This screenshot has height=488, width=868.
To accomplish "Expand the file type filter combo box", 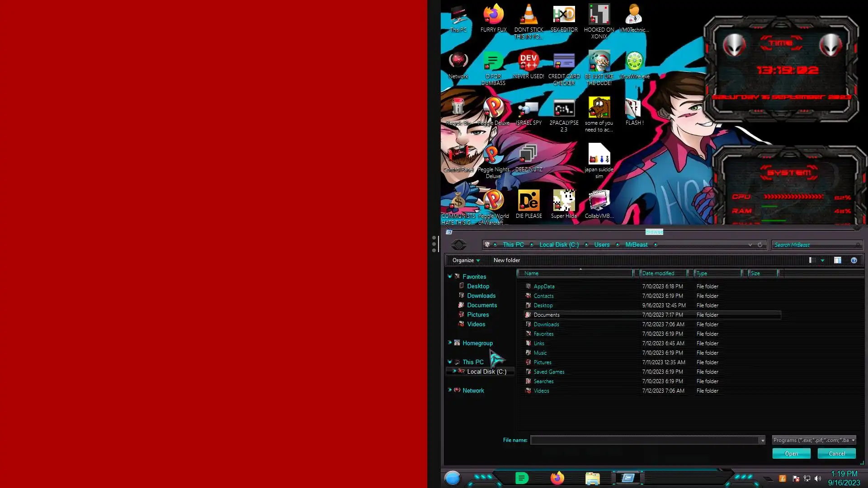I will click(814, 440).
